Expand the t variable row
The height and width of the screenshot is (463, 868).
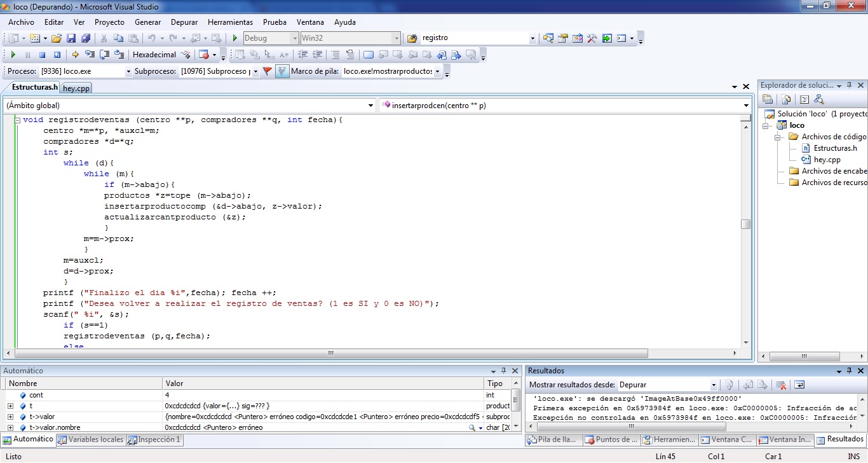point(10,406)
